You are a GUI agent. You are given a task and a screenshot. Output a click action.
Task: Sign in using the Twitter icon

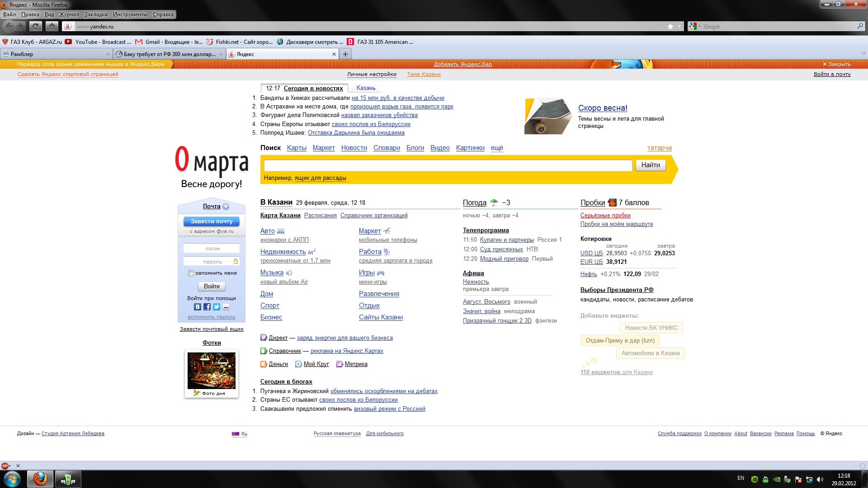(x=217, y=307)
